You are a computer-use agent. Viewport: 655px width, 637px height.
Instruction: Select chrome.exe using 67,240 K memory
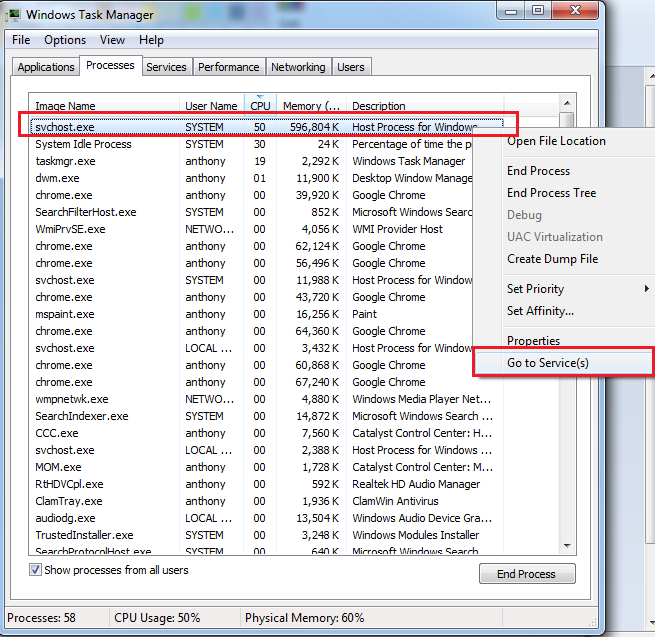[x=266, y=382]
